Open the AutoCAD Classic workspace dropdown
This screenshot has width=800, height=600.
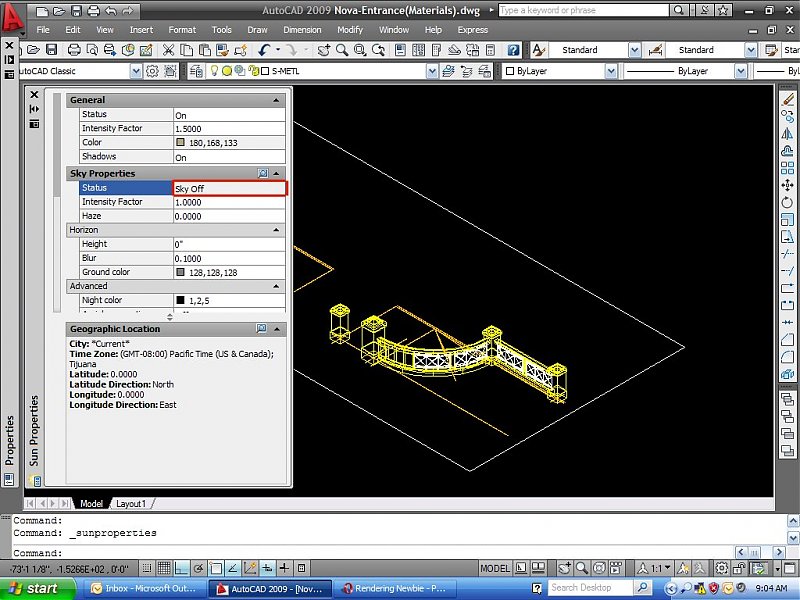(x=136, y=71)
